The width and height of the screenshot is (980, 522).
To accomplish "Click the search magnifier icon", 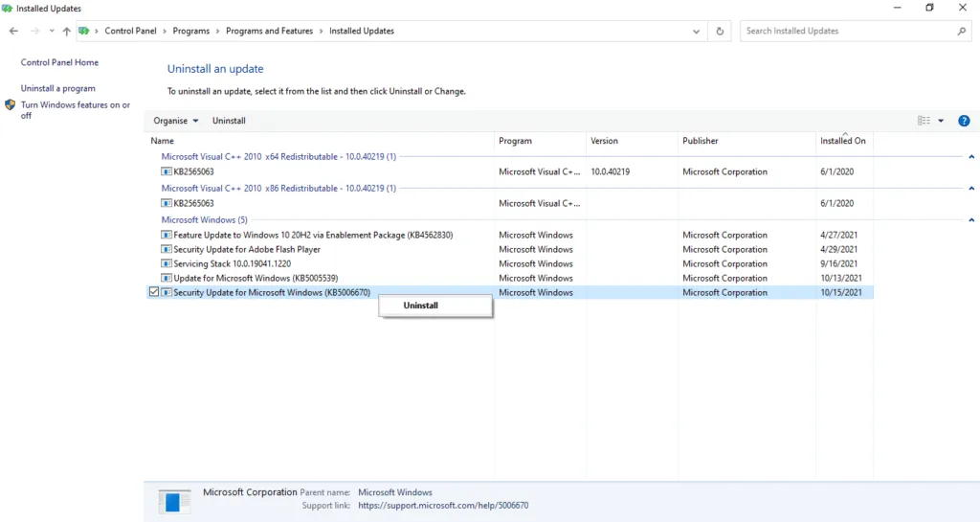I will 961,31.
